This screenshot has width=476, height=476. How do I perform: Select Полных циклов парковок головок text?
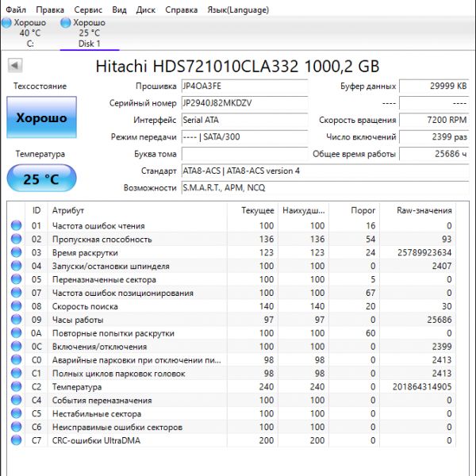tap(119, 374)
